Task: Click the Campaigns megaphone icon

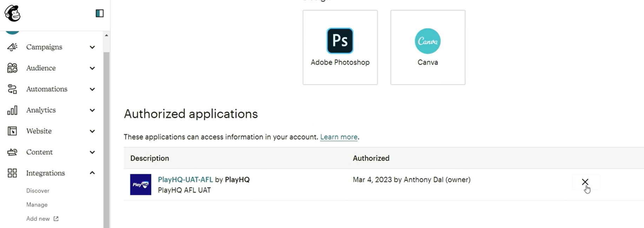Action: click(12, 47)
